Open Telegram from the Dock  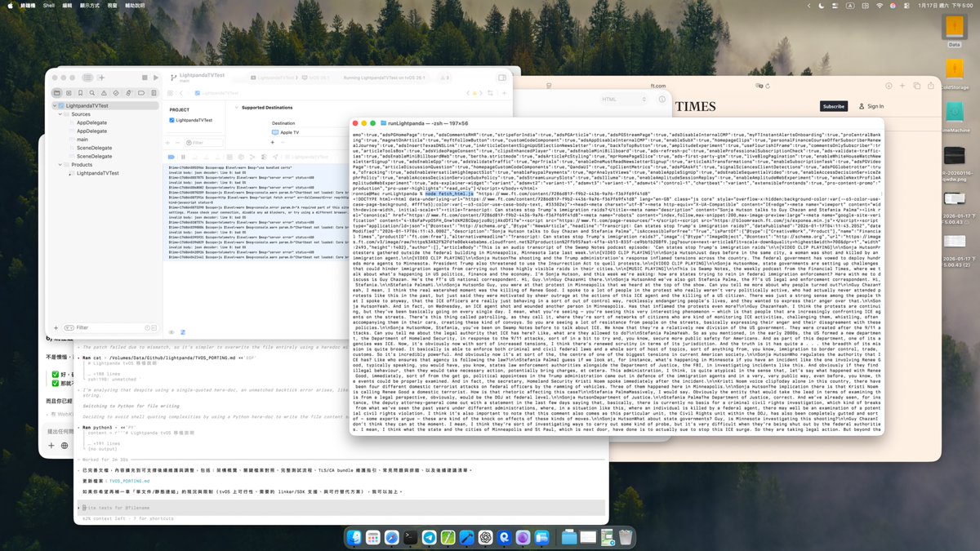[x=430, y=537]
